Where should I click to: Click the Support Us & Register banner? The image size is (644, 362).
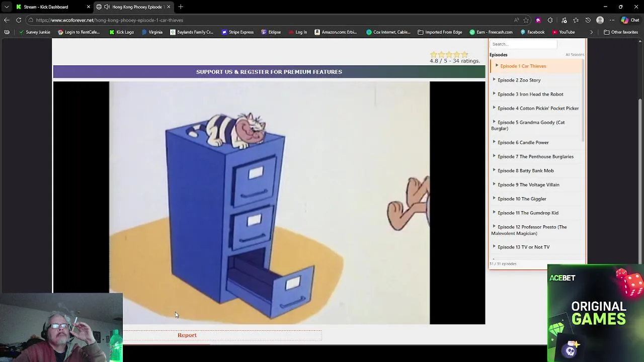pyautogui.click(x=269, y=72)
